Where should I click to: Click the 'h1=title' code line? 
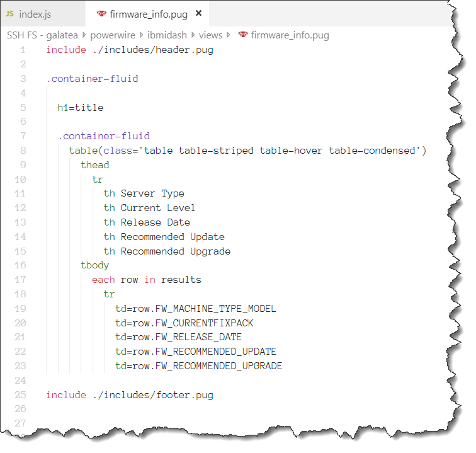pos(80,108)
